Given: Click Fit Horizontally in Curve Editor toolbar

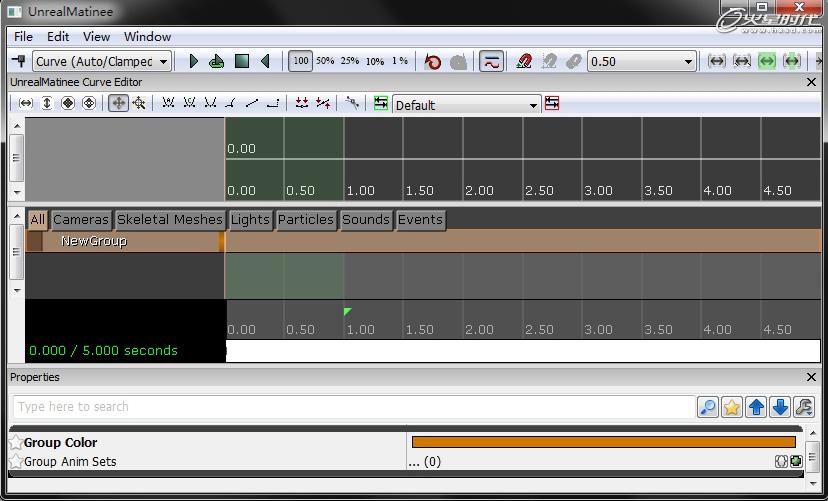Looking at the screenshot, I should tap(25, 103).
